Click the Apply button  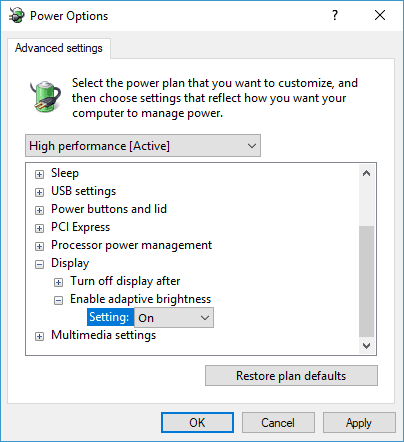click(x=359, y=423)
